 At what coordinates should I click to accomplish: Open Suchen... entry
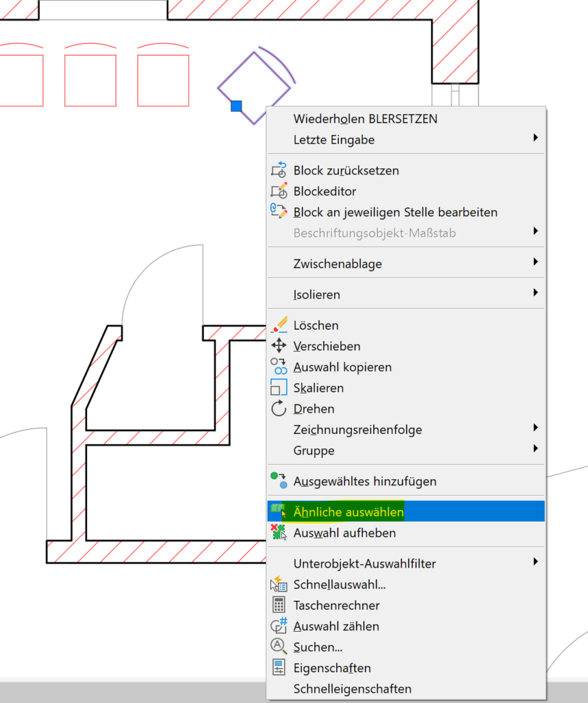(x=406, y=647)
